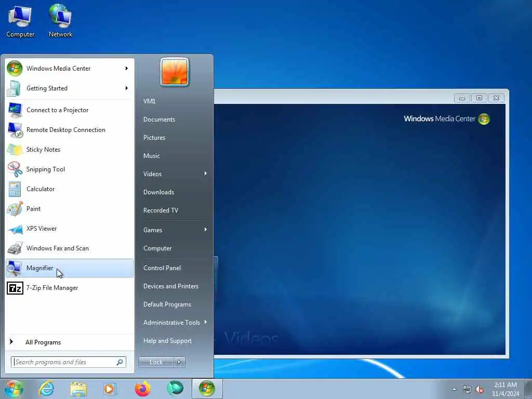This screenshot has width=532, height=399.
Task: Click the Lock button
Action: pyautogui.click(x=156, y=362)
